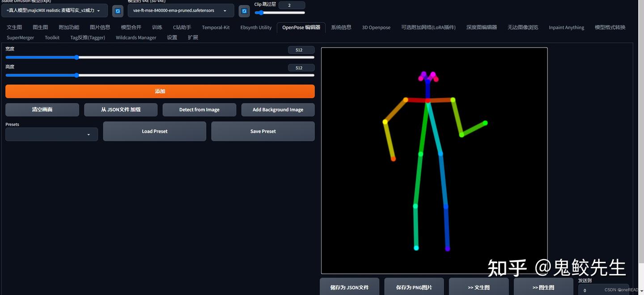This screenshot has height=295, width=644.
Task: Refresh the Stable Diffusion checkpoint list
Action: coord(118,11)
